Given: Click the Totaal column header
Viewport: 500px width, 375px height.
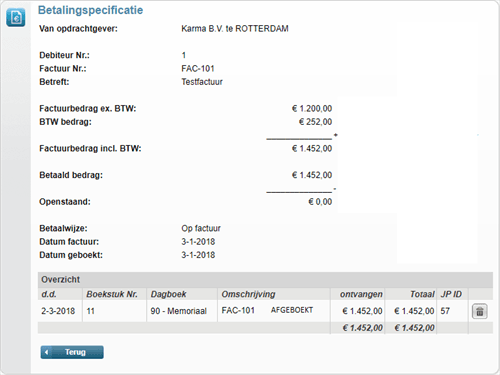Looking at the screenshot, I should pyautogui.click(x=422, y=294).
